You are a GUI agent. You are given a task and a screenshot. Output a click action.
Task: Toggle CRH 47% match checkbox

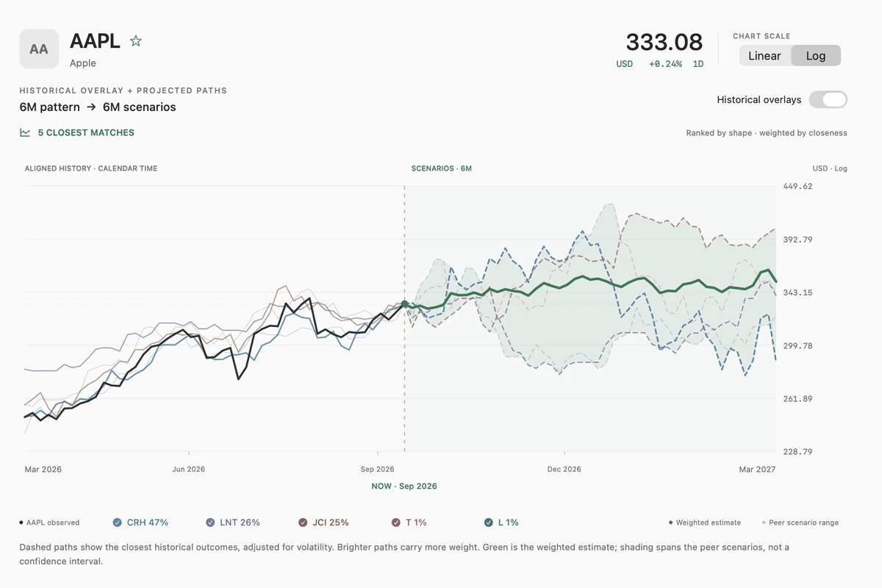[117, 523]
